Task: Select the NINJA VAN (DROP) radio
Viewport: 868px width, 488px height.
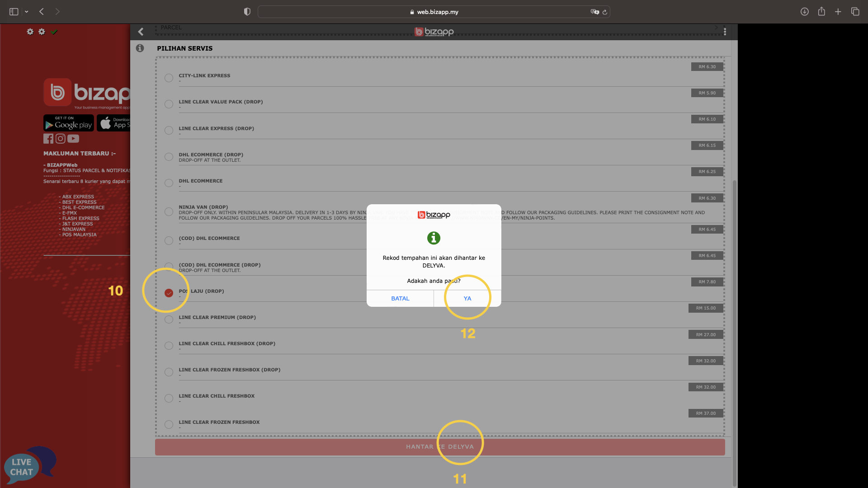Action: 169,212
